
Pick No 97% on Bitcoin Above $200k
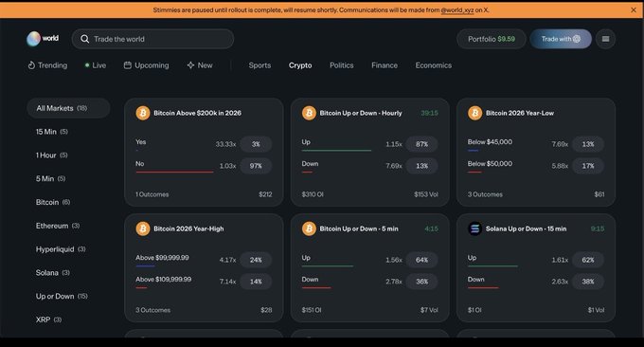[256, 166]
